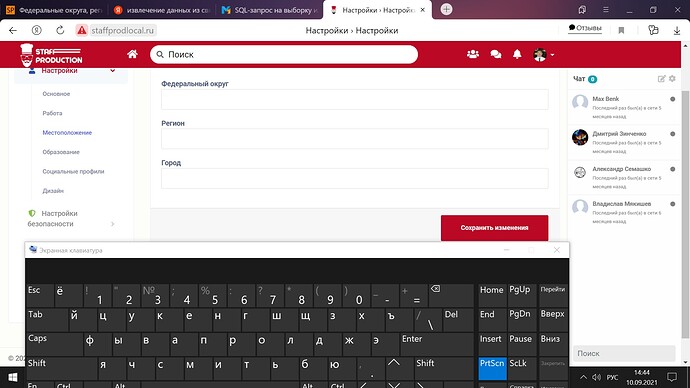Open Социальные профили settings link
The height and width of the screenshot is (388, 690).
tap(73, 172)
